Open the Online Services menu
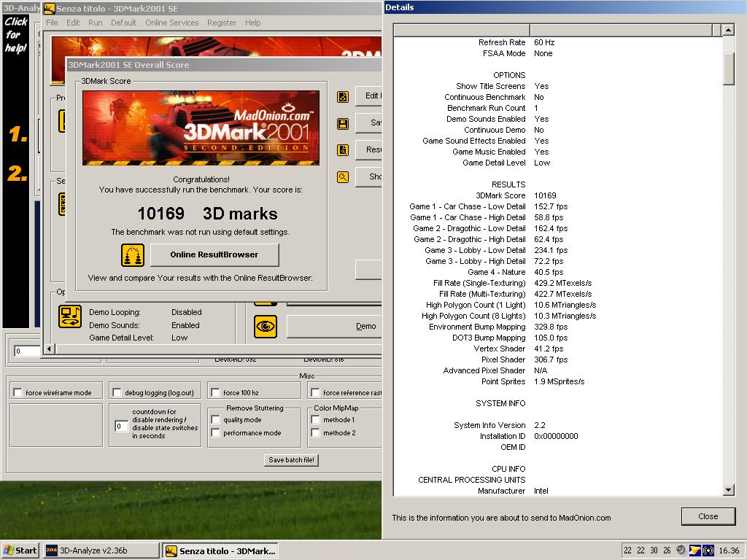The image size is (747, 560). [x=172, y=23]
